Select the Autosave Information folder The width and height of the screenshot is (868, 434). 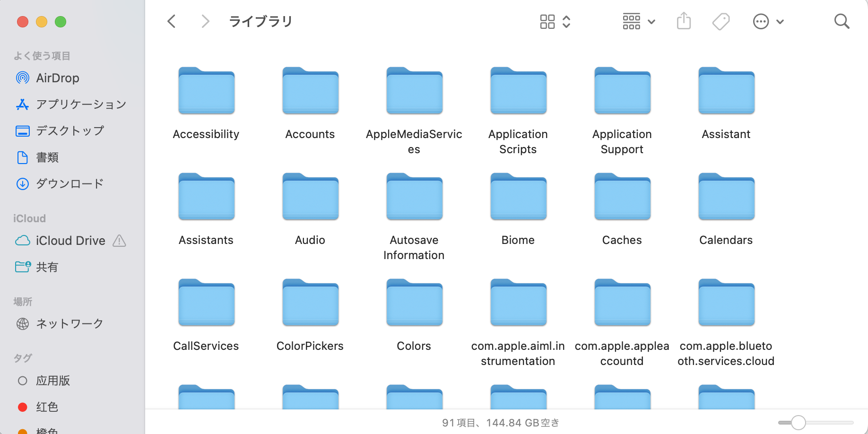pyautogui.click(x=414, y=198)
